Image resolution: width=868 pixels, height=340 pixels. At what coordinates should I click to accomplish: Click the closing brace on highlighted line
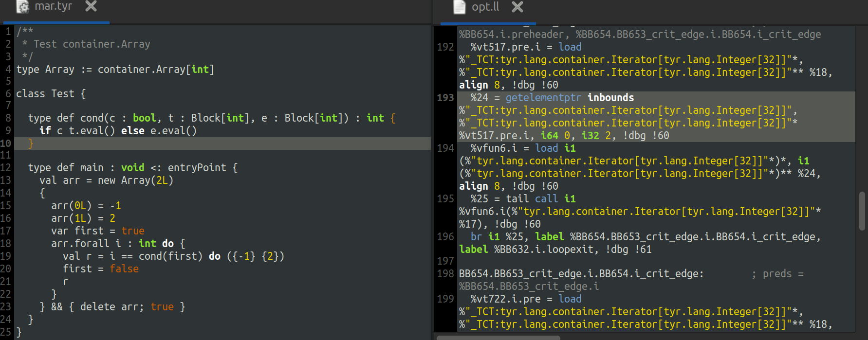pos(31,143)
